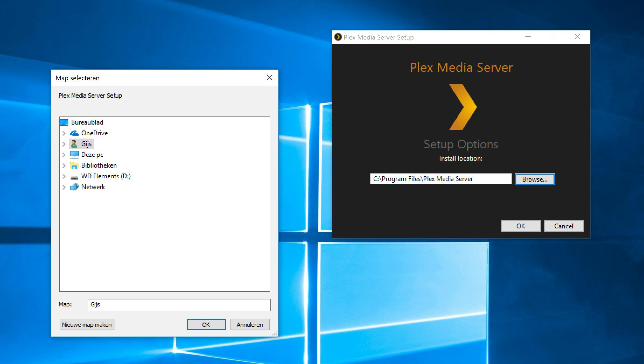
Task: Click the Bureaublad desktop icon
Action: click(64, 122)
